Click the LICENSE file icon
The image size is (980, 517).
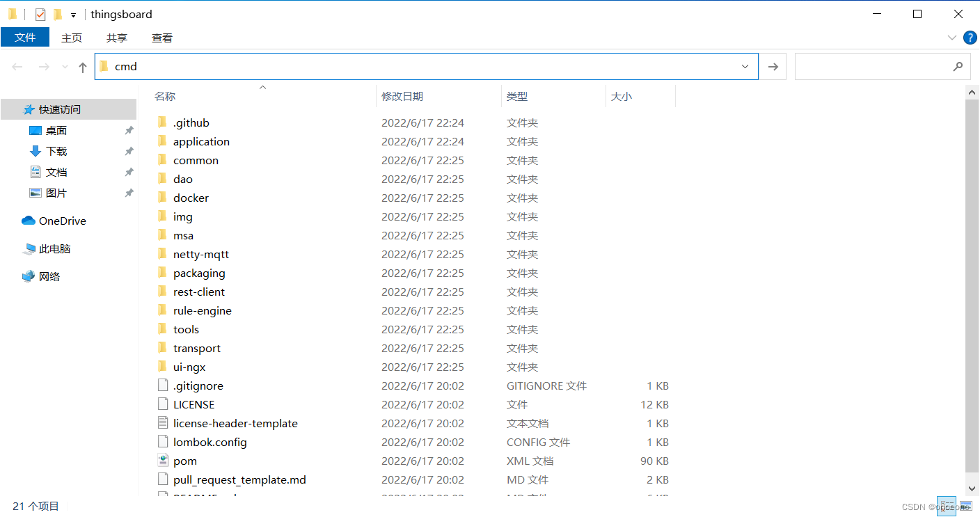point(162,404)
